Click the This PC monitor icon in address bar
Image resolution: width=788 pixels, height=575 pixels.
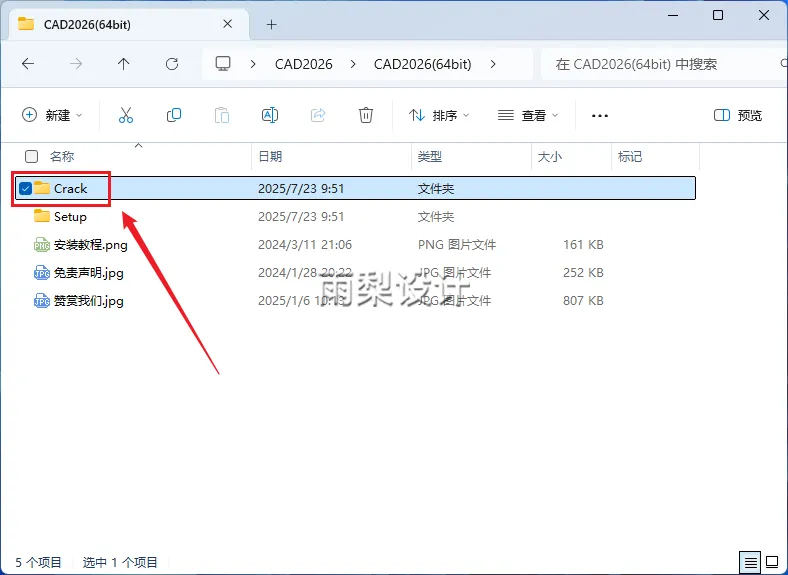(223, 63)
